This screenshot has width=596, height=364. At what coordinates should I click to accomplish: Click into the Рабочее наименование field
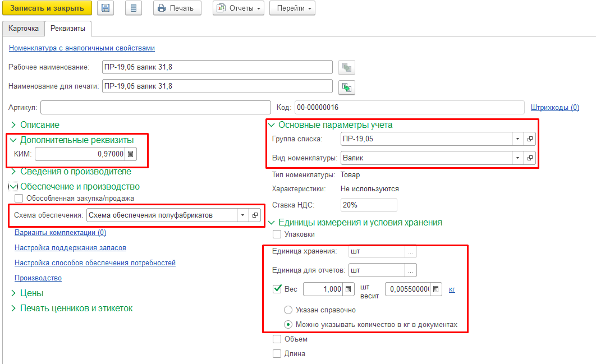pyautogui.click(x=217, y=67)
